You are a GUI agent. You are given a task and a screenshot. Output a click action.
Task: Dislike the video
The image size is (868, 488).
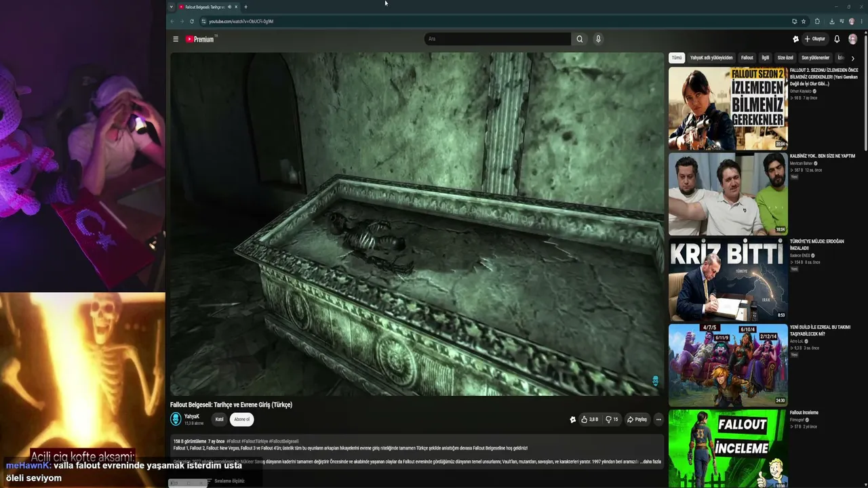coord(612,420)
